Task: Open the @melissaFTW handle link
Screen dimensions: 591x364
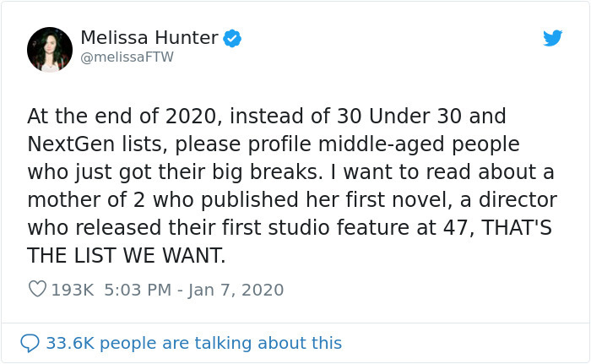Action: [127, 57]
